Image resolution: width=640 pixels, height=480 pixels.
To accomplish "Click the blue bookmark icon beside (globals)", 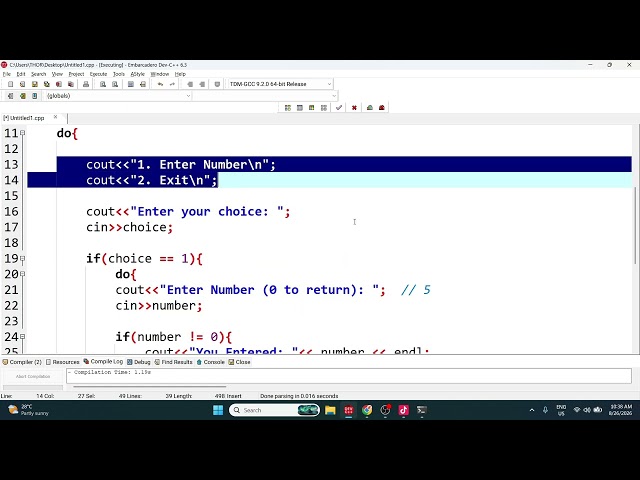I will point(35,96).
